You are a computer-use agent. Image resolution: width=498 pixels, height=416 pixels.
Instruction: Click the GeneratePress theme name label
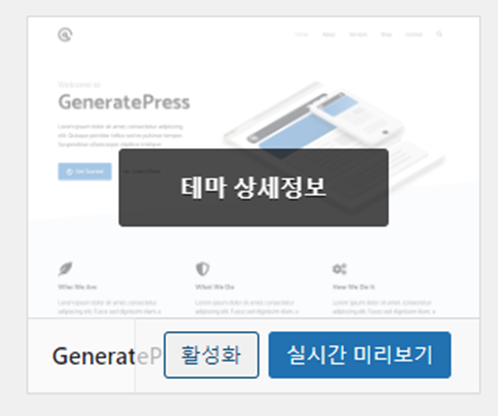107,356
